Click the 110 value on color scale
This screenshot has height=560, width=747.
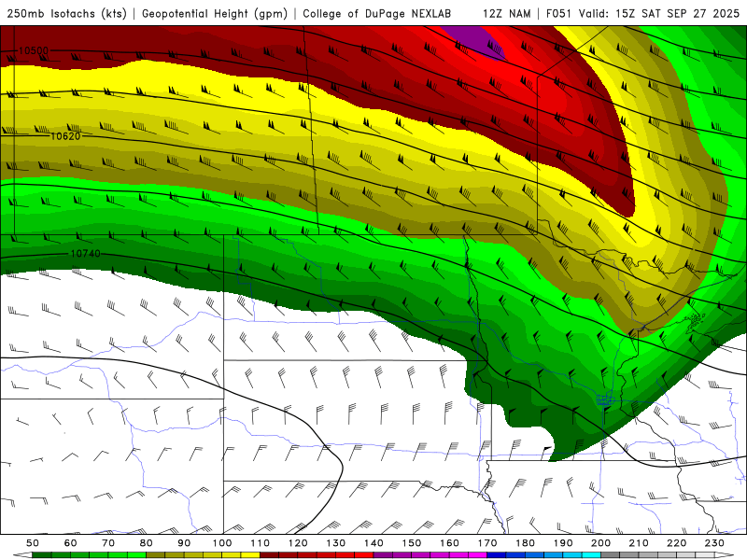(261, 543)
